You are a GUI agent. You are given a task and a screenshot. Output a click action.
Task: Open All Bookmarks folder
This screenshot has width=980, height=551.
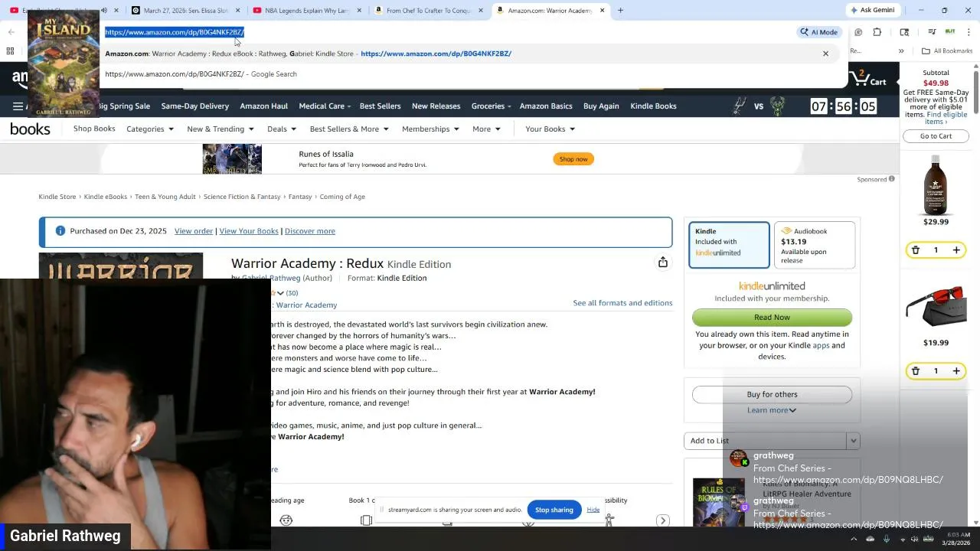[947, 51]
